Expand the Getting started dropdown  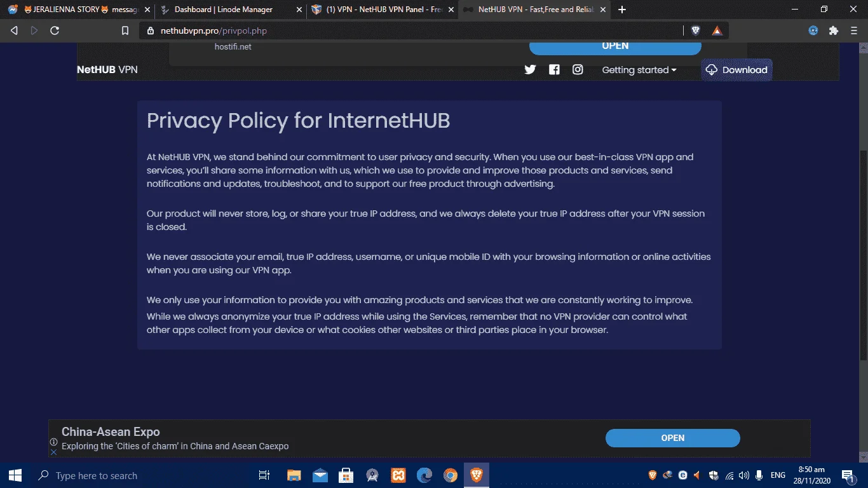point(639,70)
